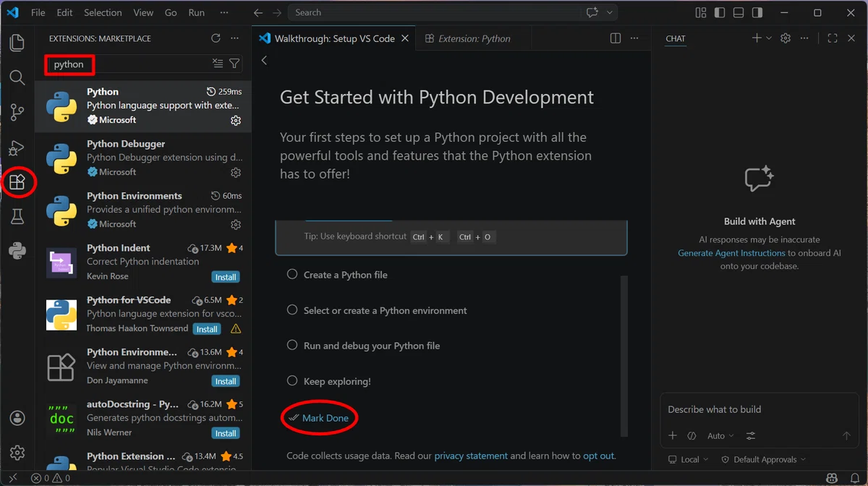Open configure tools in chat input
868x486 pixels.
(x=751, y=435)
